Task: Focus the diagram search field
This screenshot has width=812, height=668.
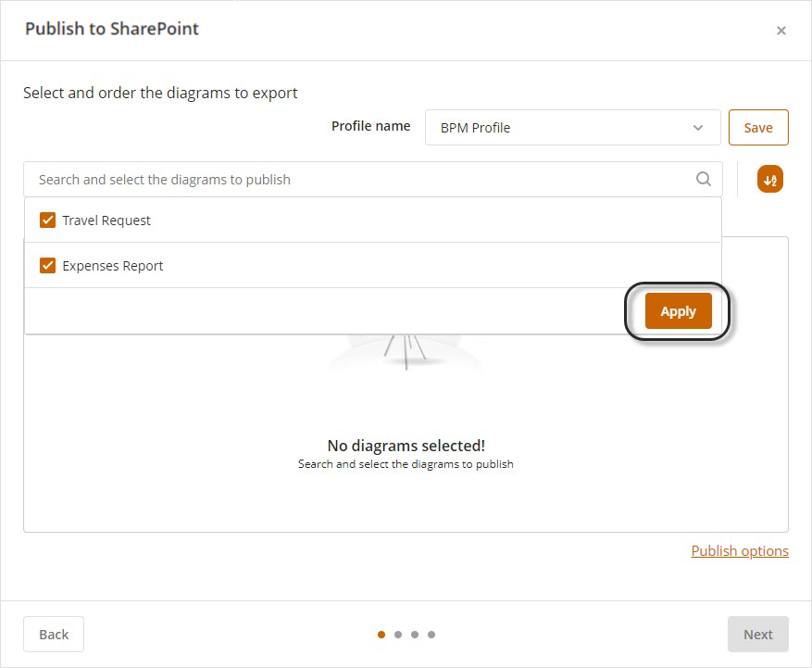Action: [x=361, y=180]
